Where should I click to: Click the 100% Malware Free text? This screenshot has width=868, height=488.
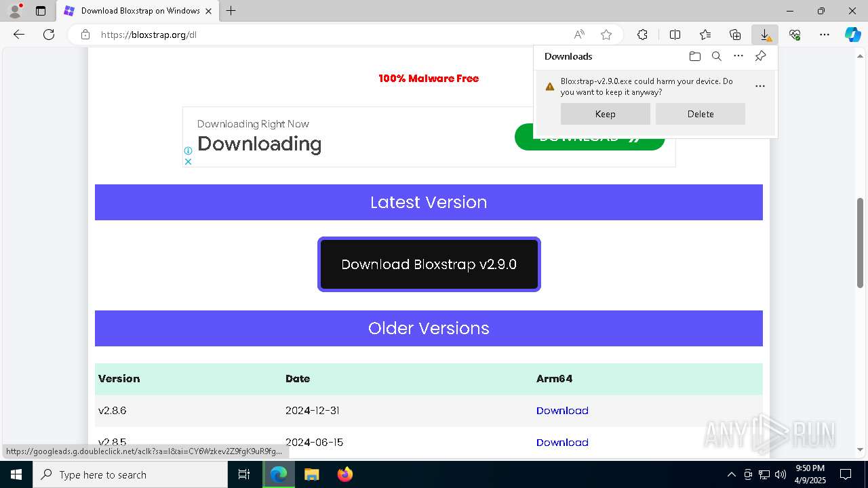click(429, 79)
